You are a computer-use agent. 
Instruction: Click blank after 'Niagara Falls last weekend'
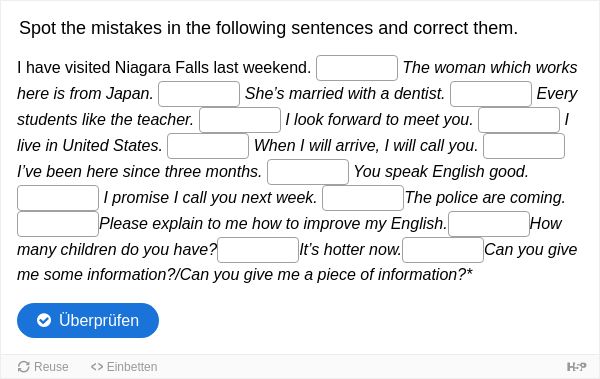(x=357, y=68)
